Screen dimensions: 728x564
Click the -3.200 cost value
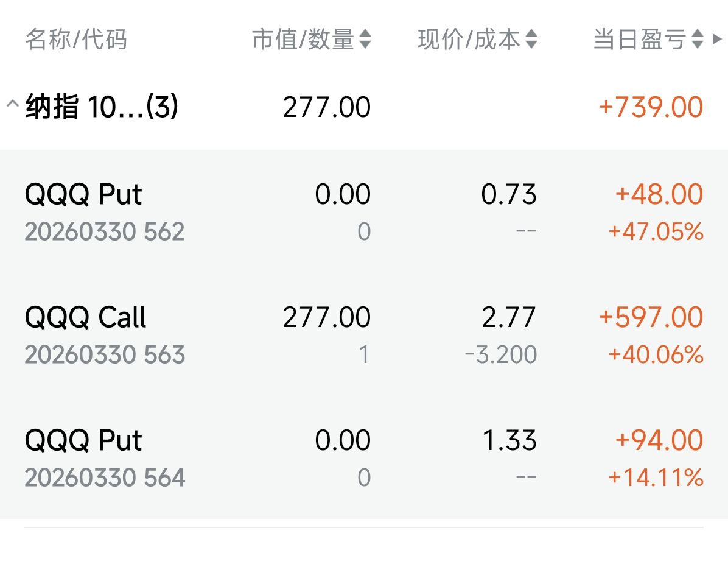(x=500, y=354)
